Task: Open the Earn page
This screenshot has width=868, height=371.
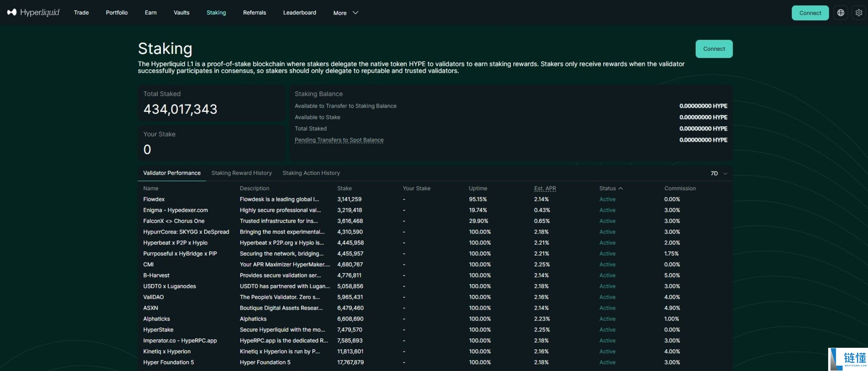Action: coord(151,13)
